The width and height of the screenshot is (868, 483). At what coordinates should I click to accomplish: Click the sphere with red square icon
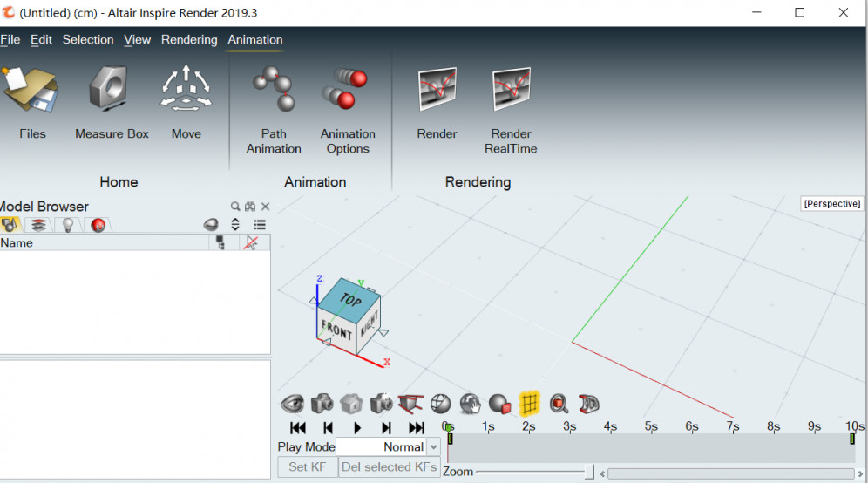(500, 404)
